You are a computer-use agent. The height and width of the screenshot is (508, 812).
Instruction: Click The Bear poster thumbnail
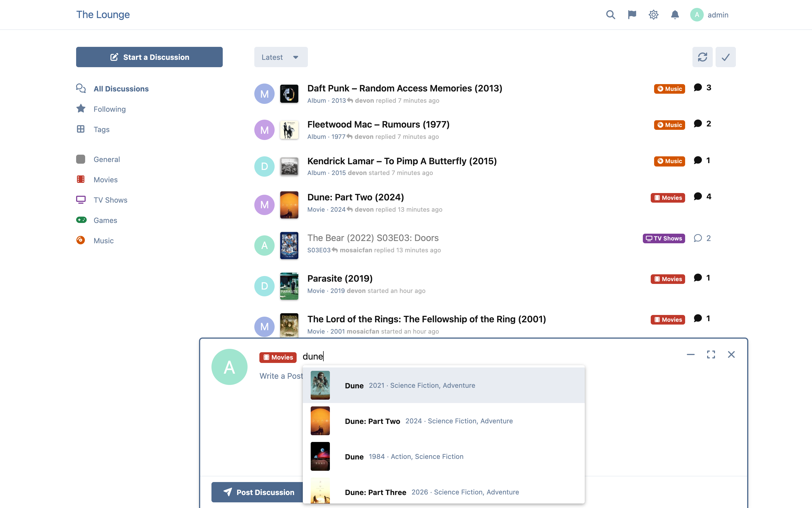pyautogui.click(x=289, y=245)
